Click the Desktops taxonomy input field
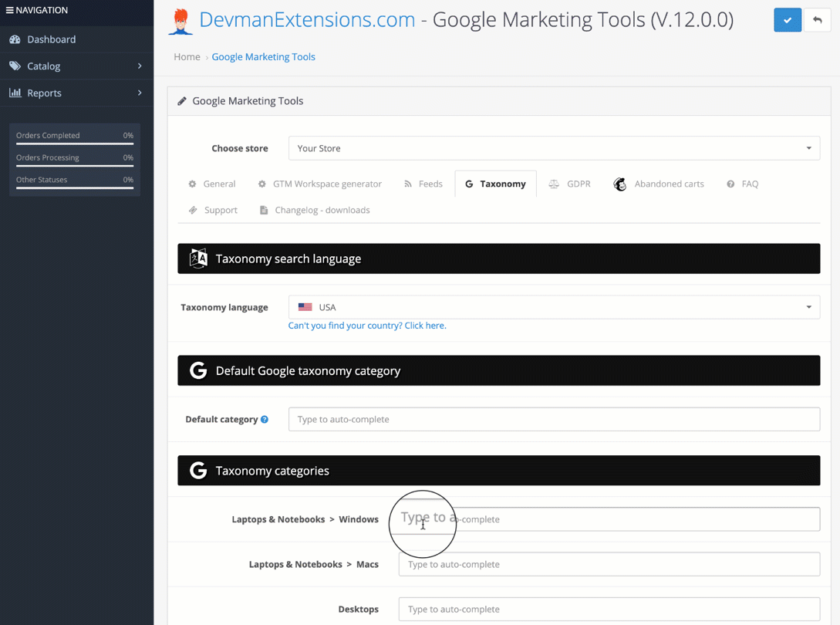 pos(609,609)
